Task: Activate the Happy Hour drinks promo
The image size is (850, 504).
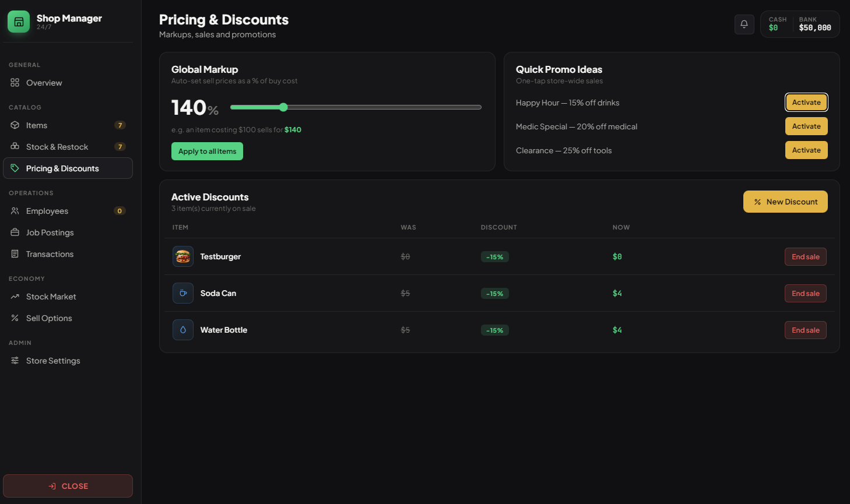Action: click(806, 103)
